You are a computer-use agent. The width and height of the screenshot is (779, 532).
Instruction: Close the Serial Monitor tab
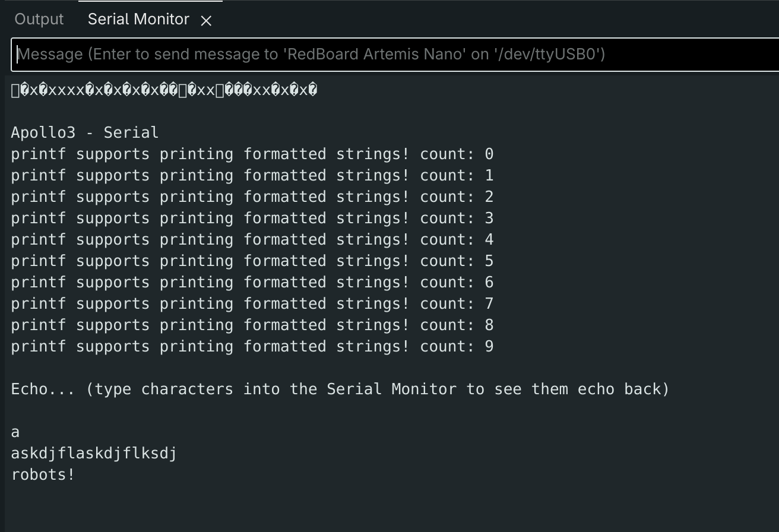coord(206,21)
